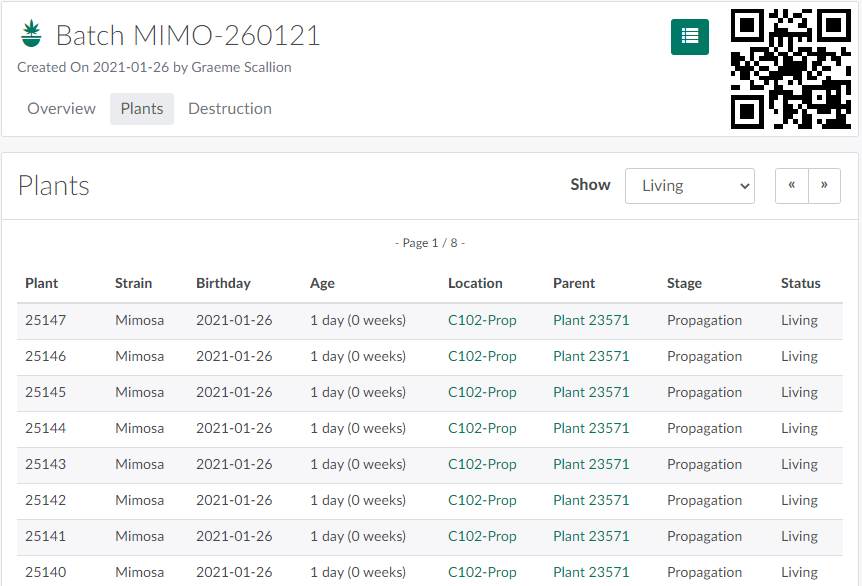Open the Show Living status dropdown
This screenshot has height=586, width=862.
tap(689, 186)
